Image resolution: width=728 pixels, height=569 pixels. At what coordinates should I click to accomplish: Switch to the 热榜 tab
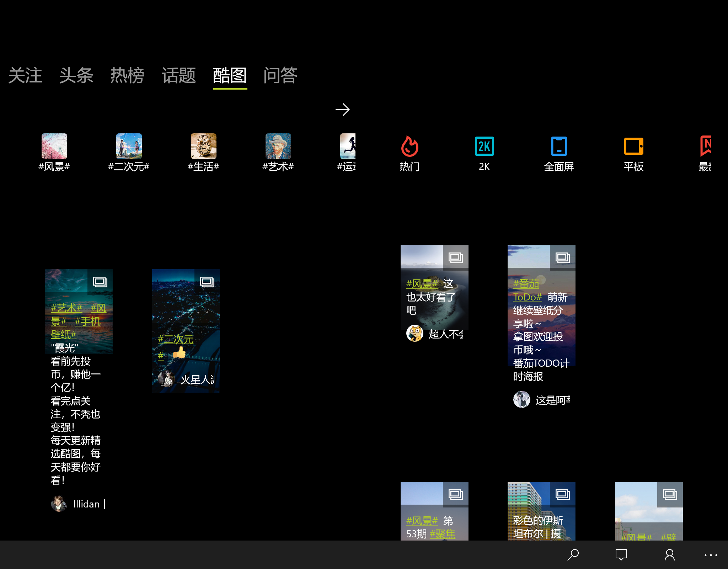127,75
